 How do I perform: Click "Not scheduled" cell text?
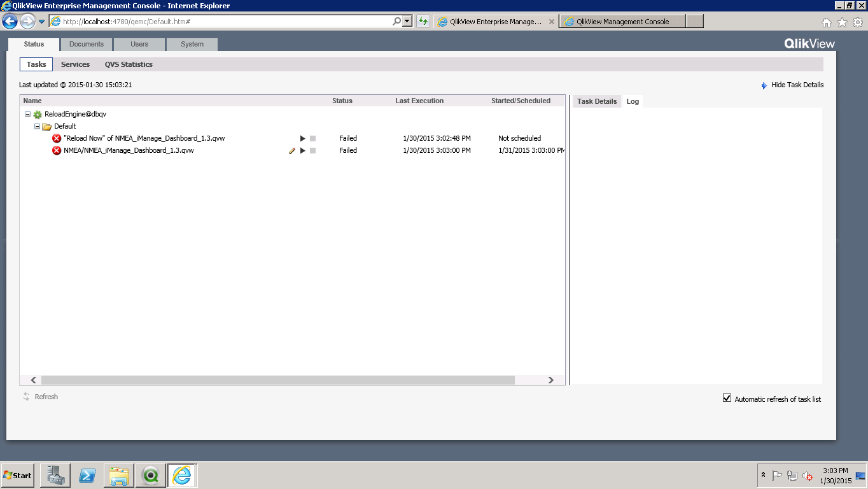[x=519, y=138]
